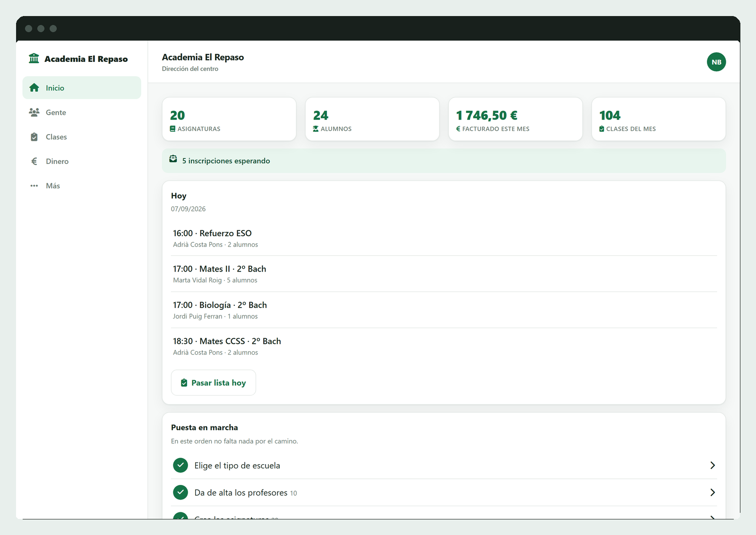
Task: Open the Clases section
Action: coord(82,137)
